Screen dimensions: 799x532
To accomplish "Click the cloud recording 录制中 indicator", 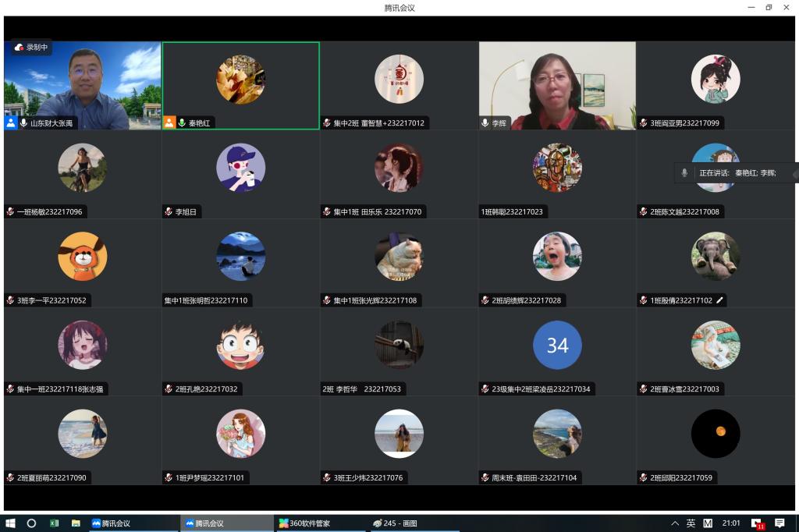I will pos(31,48).
